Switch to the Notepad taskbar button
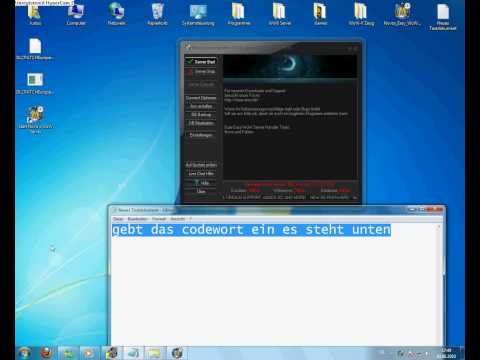Image resolution: width=480 pixels, height=360 pixels. [134, 353]
